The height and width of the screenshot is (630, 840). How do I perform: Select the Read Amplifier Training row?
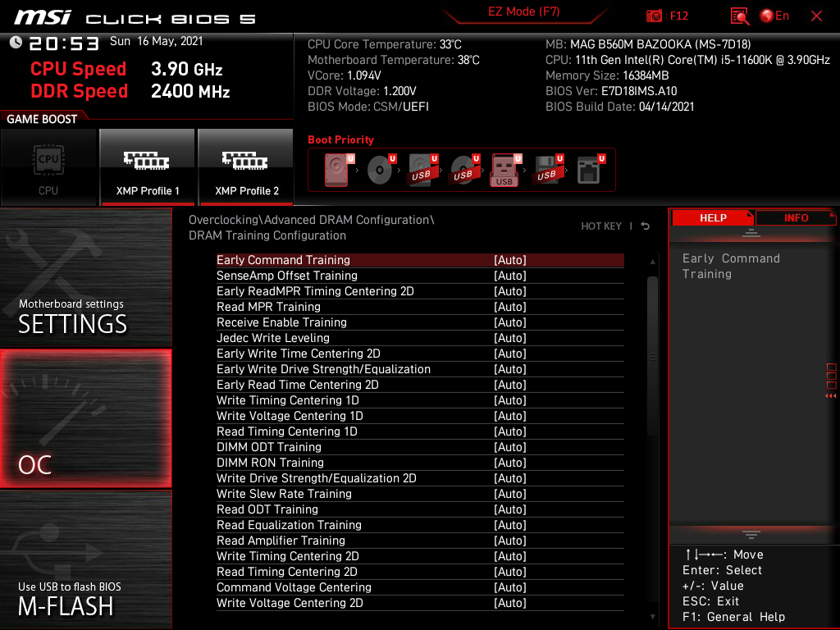[x=420, y=540]
